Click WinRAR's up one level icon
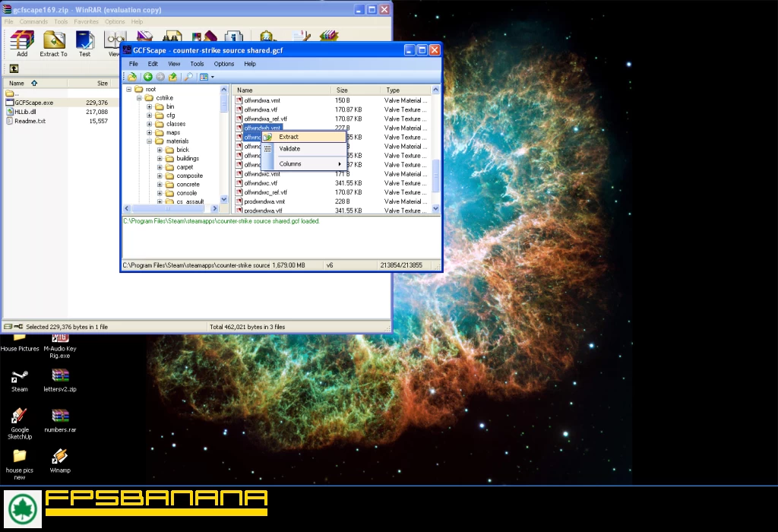The height and width of the screenshot is (532, 778). [14, 68]
